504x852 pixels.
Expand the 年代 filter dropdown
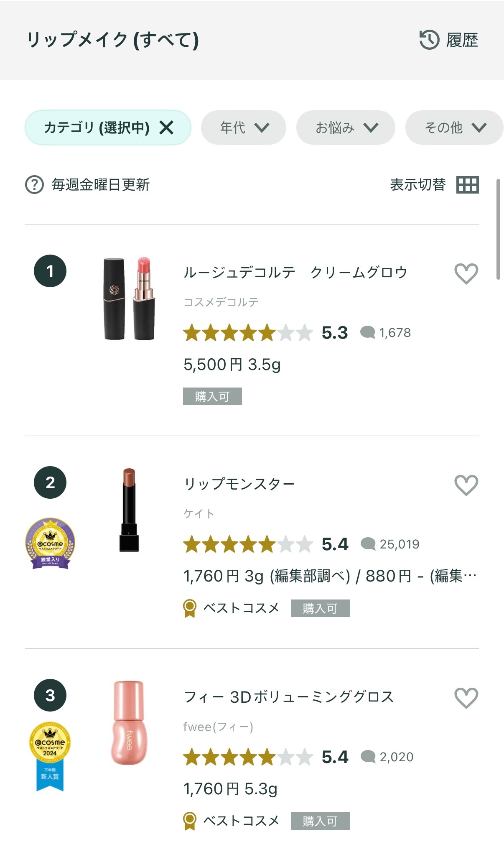point(244,128)
